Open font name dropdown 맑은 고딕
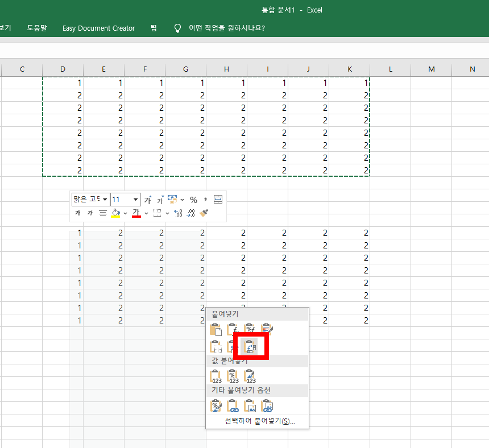The height and width of the screenshot is (448, 489). point(105,200)
